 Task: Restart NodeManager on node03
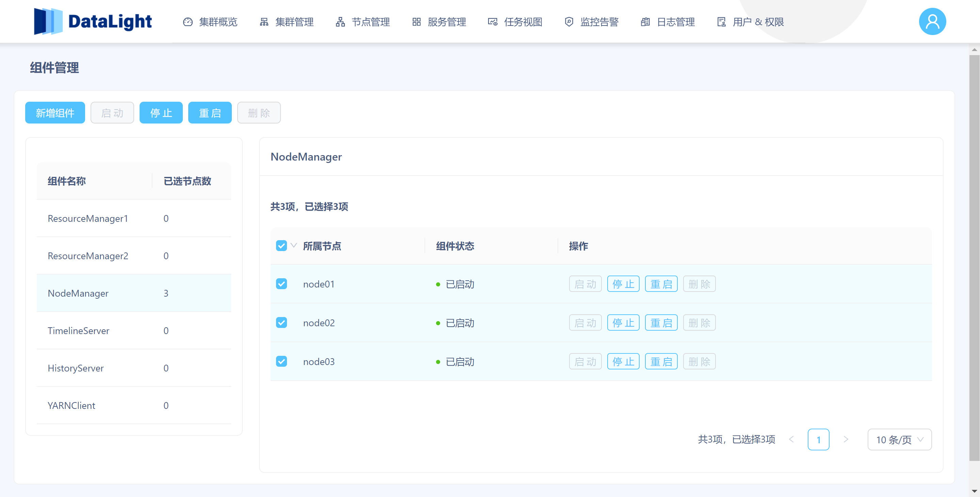[661, 362]
